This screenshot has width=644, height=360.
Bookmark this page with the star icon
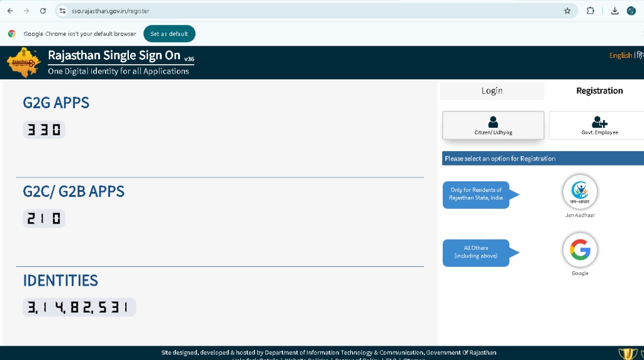click(567, 11)
